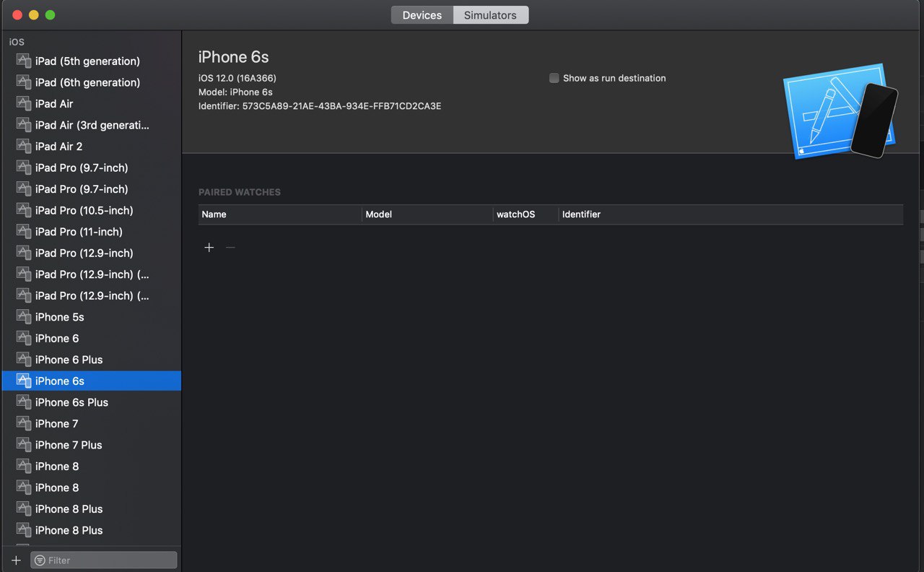Screen dimensions: 924x572
Task: Sort paired watches by watchOS column
Action: (526, 214)
